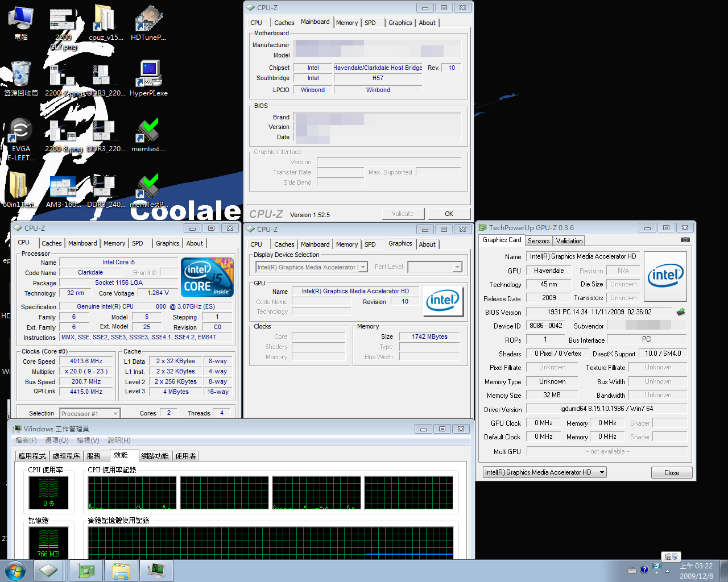The image size is (728, 582).
Task: Click the Intel logo in CPU-Z Graphics tab
Action: click(x=442, y=301)
